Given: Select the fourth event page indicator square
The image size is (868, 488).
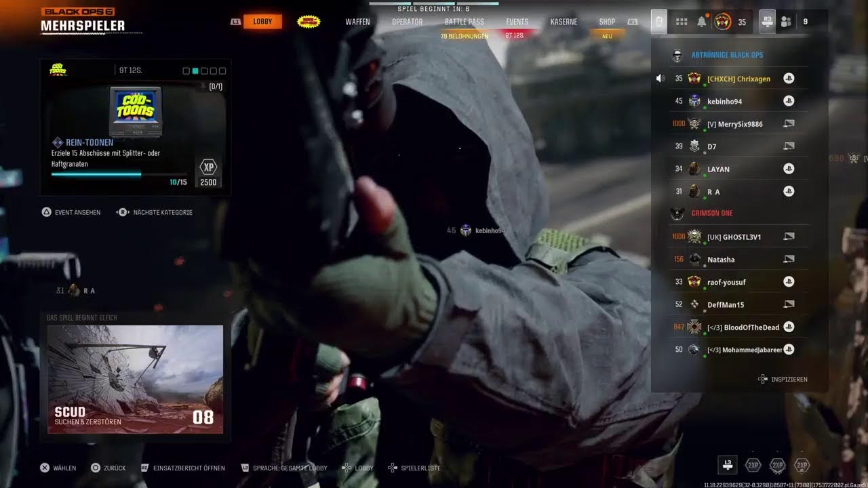Looking at the screenshot, I should 213,70.
